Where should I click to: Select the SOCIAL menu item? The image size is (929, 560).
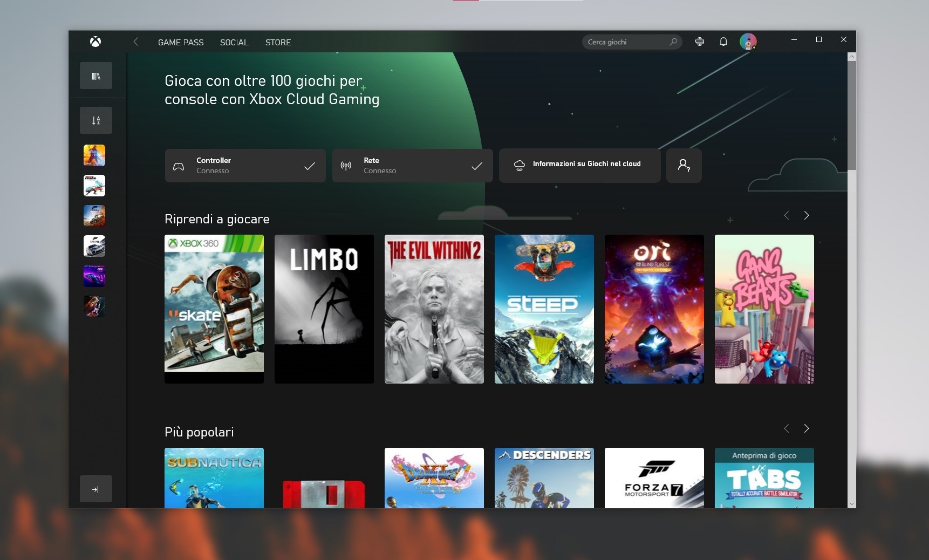(234, 42)
